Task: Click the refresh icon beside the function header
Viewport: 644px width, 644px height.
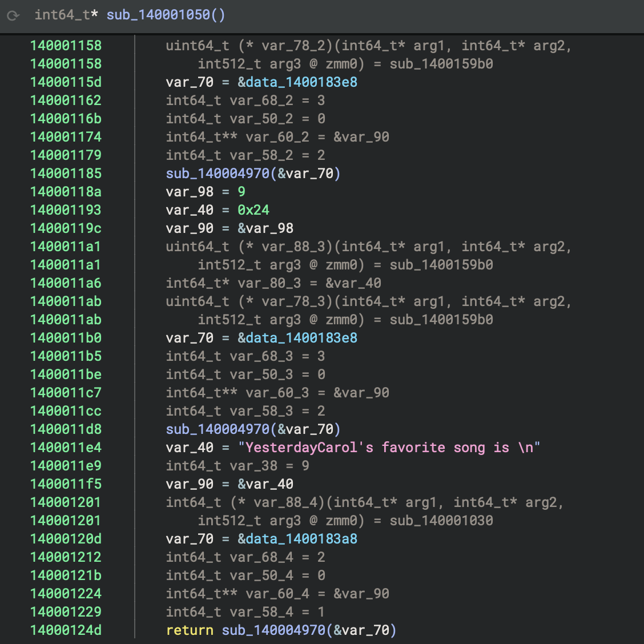Action: pos(13,15)
